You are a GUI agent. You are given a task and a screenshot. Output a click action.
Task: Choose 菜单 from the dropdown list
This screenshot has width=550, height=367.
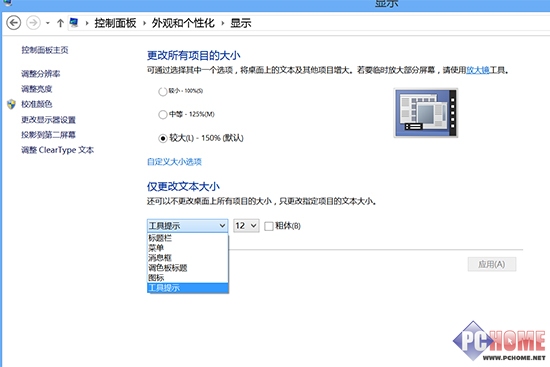188,248
